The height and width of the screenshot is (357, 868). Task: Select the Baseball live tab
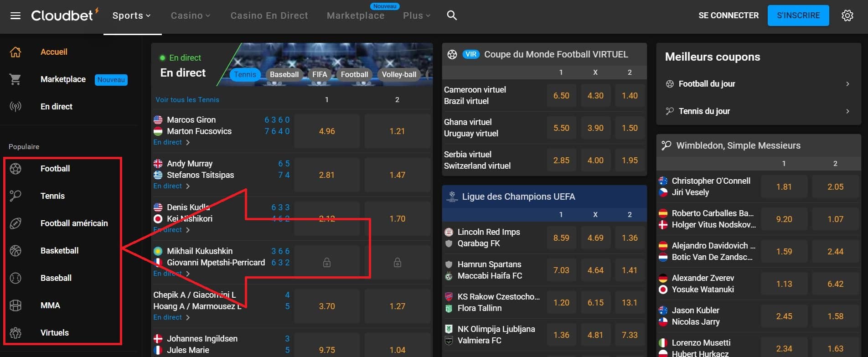pos(284,74)
